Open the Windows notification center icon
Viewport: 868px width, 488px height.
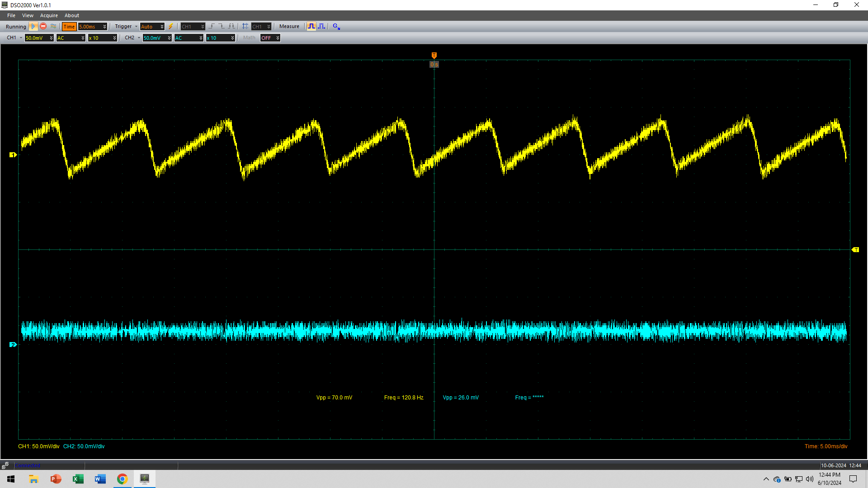(853, 479)
